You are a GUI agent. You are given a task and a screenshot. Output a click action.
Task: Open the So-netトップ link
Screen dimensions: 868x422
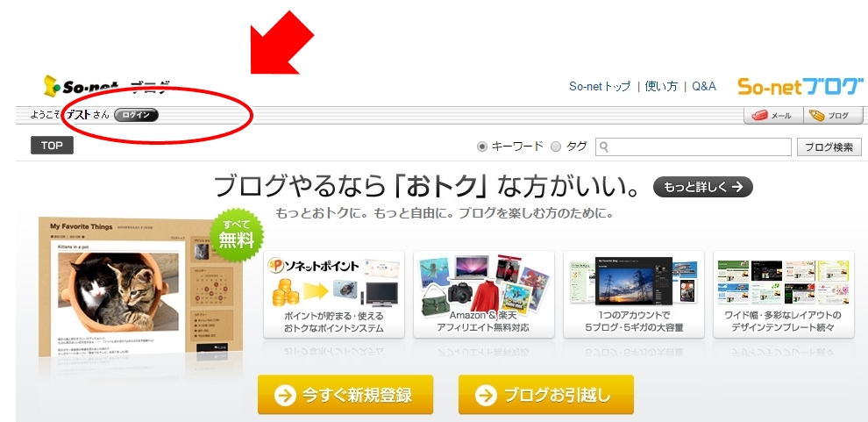[x=600, y=86]
